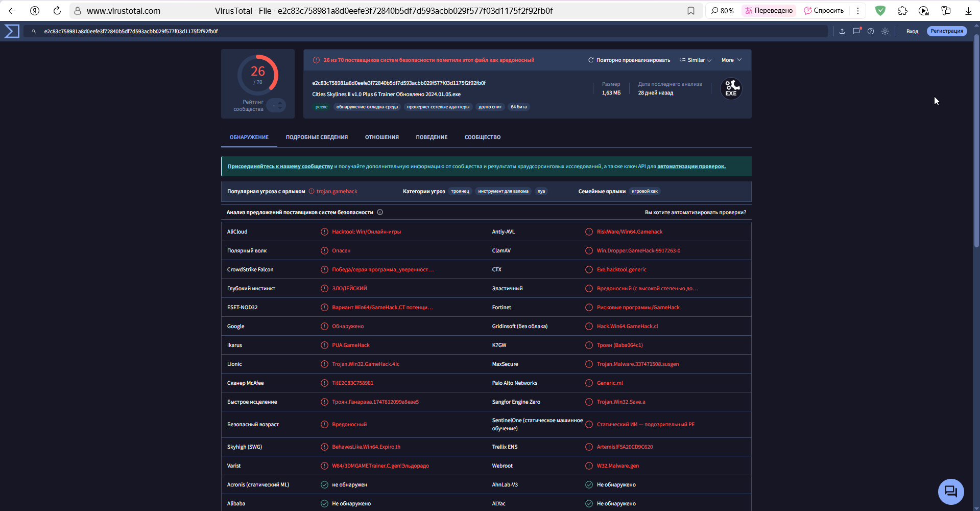Image resolution: width=980 pixels, height=511 pixels.
Task: Click the EXE file type icon
Action: click(731, 88)
